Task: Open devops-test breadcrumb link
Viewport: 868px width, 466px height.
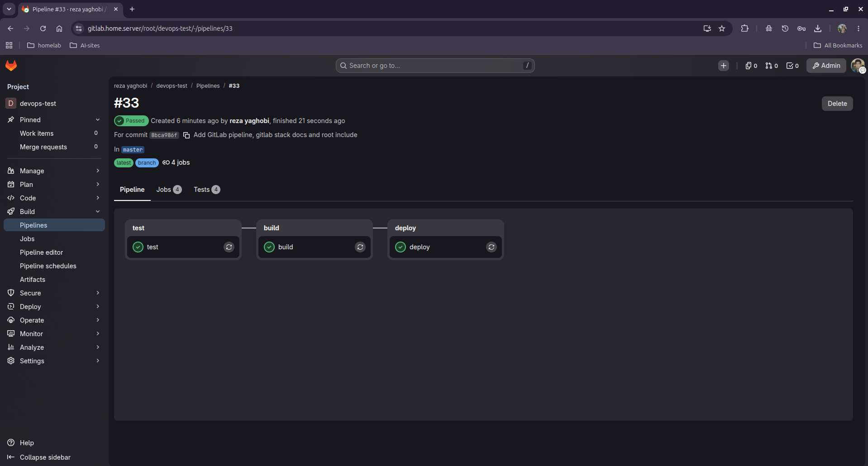Action: pyautogui.click(x=172, y=86)
